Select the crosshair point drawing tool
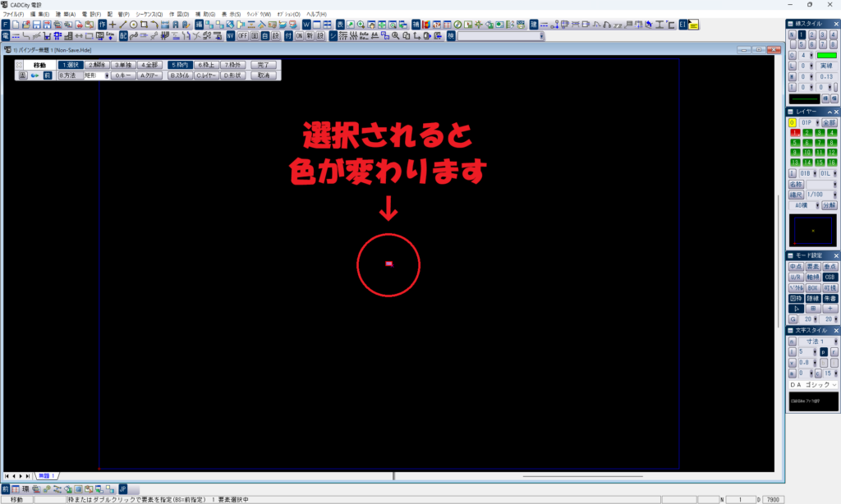Viewport: 841px width, 504px height. coord(113,25)
